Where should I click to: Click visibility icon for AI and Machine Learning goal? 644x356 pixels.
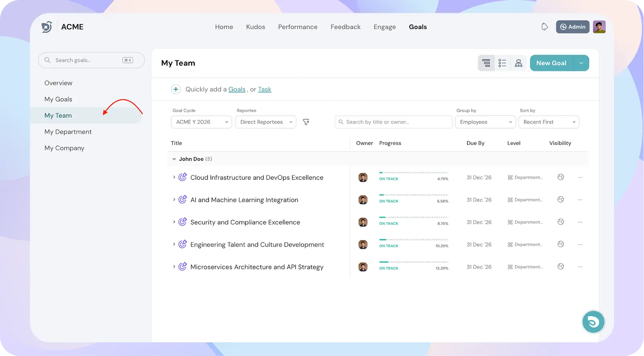pyautogui.click(x=560, y=200)
